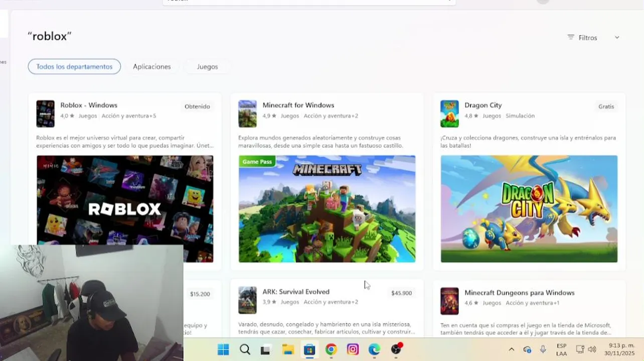Show hidden system tray icons
Image resolution: width=644 pixels, height=361 pixels.
click(511, 349)
